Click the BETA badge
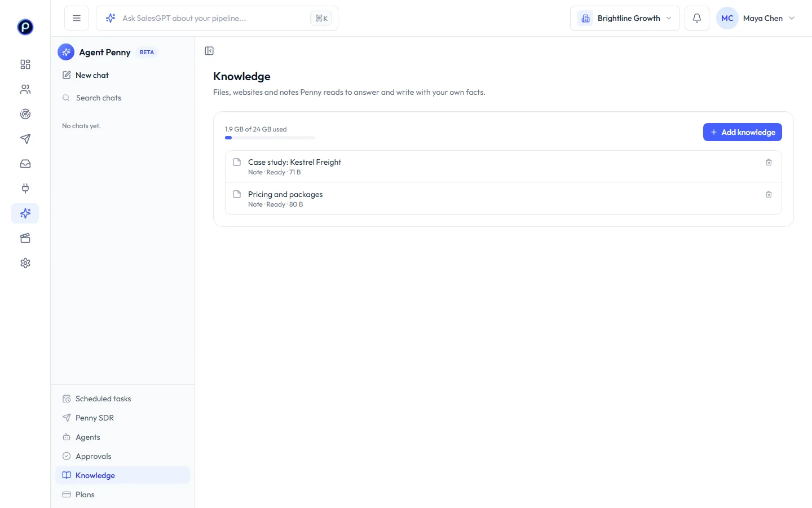 [147, 52]
